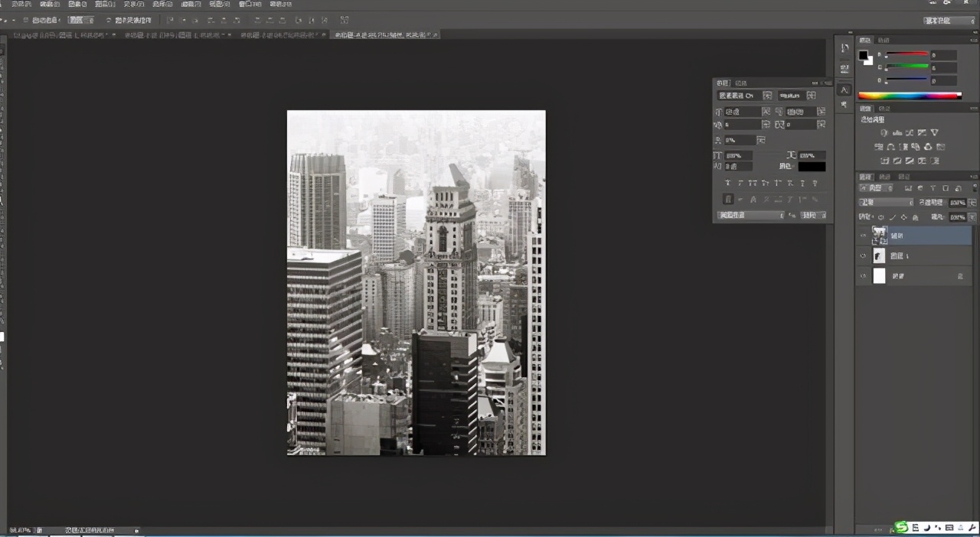Click Auto-Align Layers icon in options bar
This screenshot has width=980, height=537.
click(344, 19)
